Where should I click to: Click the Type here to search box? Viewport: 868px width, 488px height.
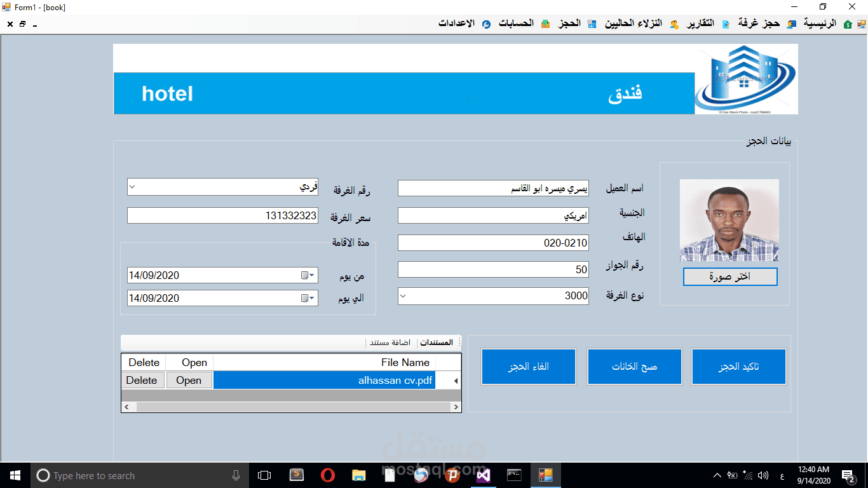(x=140, y=475)
